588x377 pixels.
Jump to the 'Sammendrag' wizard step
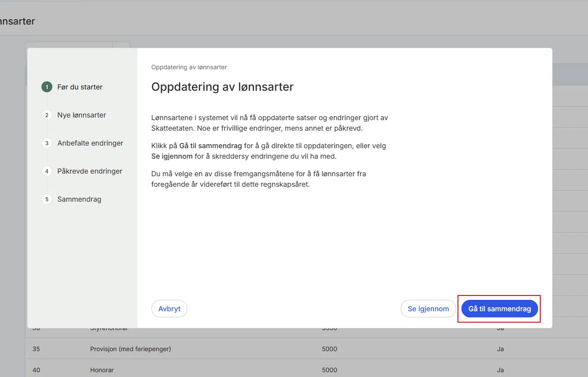(79, 199)
